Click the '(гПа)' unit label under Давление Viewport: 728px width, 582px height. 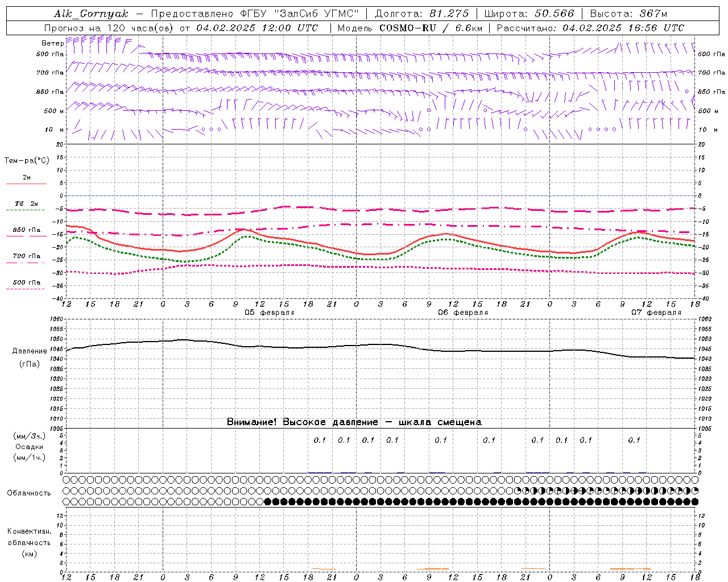click(x=30, y=364)
